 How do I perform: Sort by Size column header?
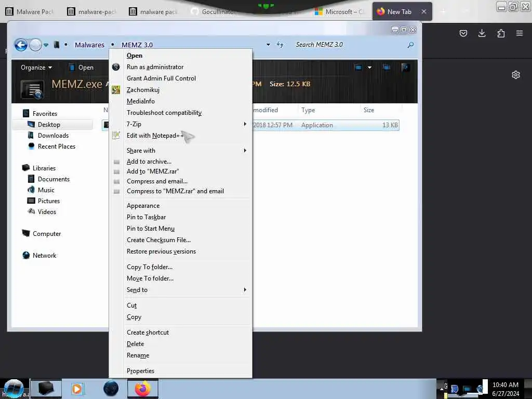[369, 110]
